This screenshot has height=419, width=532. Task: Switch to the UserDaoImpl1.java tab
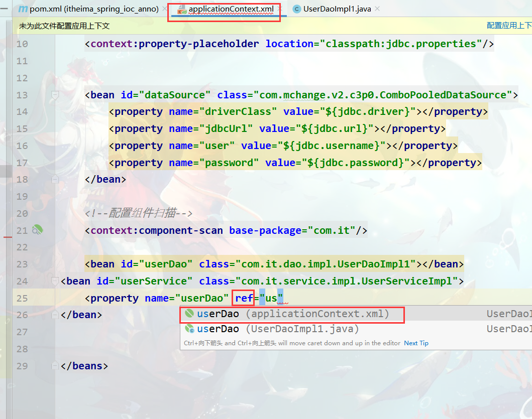click(x=337, y=9)
